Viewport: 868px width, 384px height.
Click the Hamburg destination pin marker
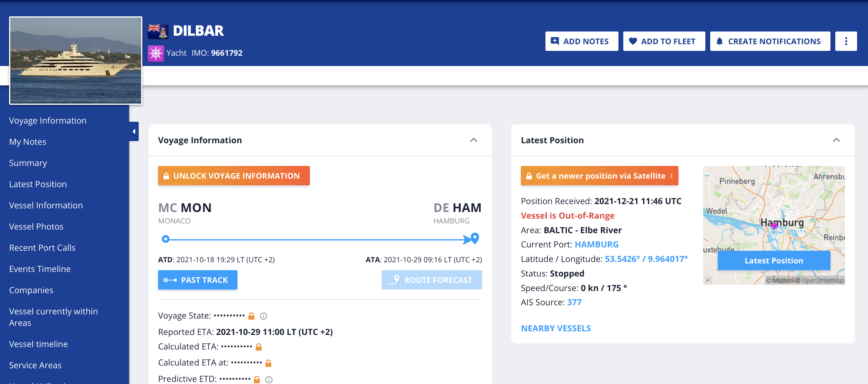[x=475, y=238]
